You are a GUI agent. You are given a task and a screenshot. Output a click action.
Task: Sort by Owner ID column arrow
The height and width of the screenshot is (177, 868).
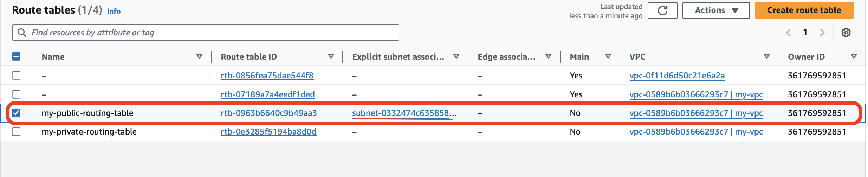click(854, 57)
